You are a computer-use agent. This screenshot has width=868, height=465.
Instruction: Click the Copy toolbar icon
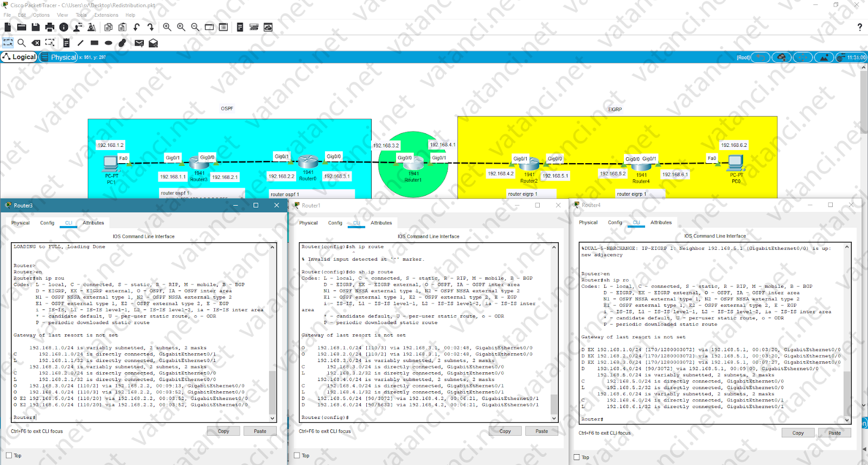coord(108,27)
